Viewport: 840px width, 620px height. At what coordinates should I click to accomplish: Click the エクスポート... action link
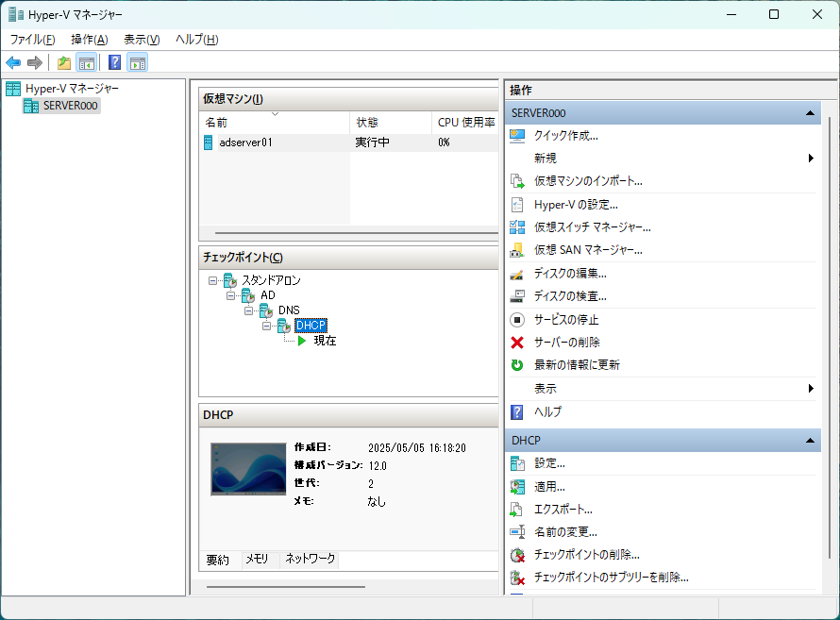pyautogui.click(x=563, y=510)
